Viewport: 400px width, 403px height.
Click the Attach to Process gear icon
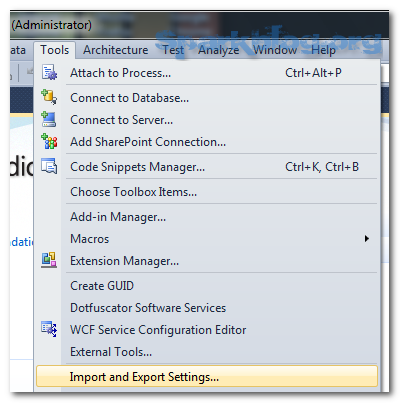pos(49,73)
